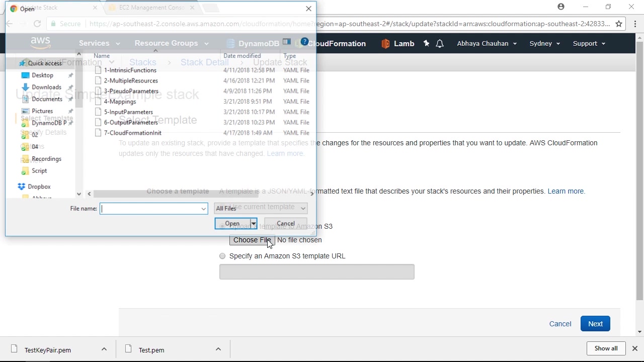Screen dimensions: 644x362
Task: Open the Support dropdown menu
Action: (x=589, y=44)
